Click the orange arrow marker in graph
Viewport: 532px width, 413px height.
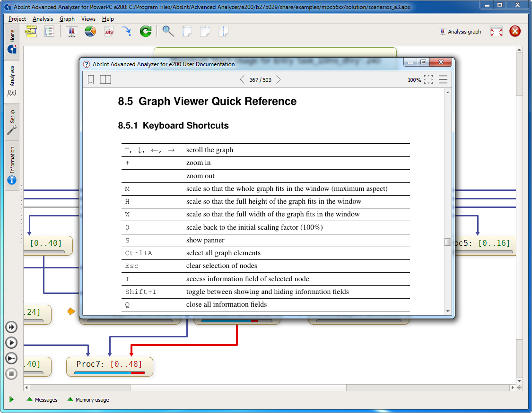[x=71, y=311]
